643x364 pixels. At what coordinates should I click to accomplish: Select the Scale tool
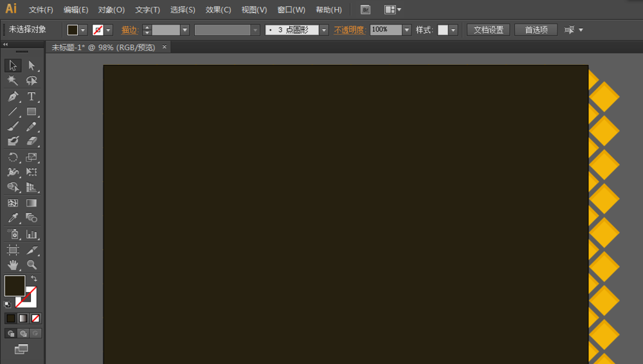coord(32,157)
